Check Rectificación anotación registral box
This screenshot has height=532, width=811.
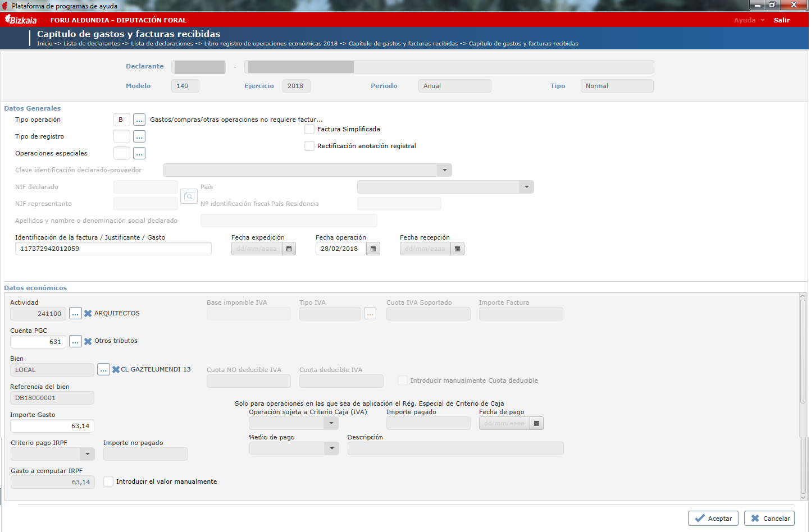(309, 146)
